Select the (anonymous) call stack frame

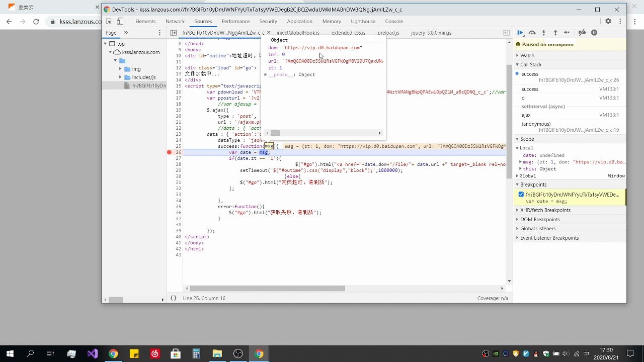point(570,127)
